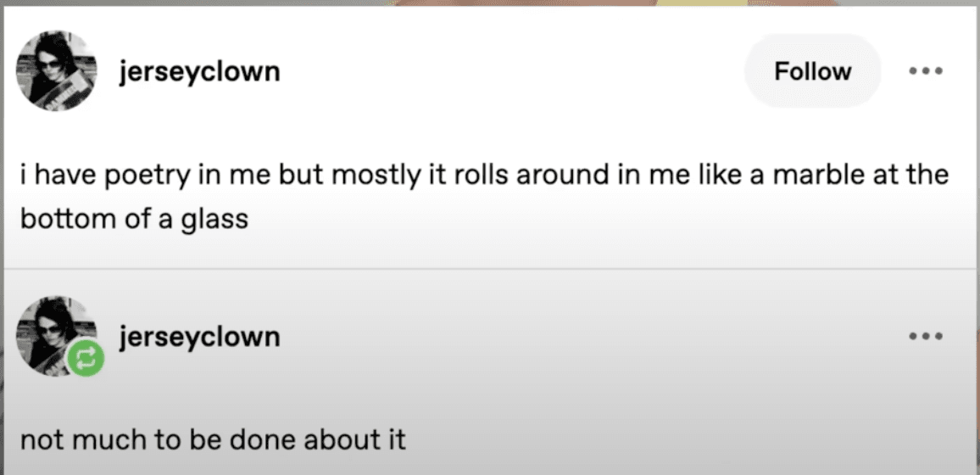
Task: Click the "bottom of a glass" text line
Action: [x=134, y=218]
